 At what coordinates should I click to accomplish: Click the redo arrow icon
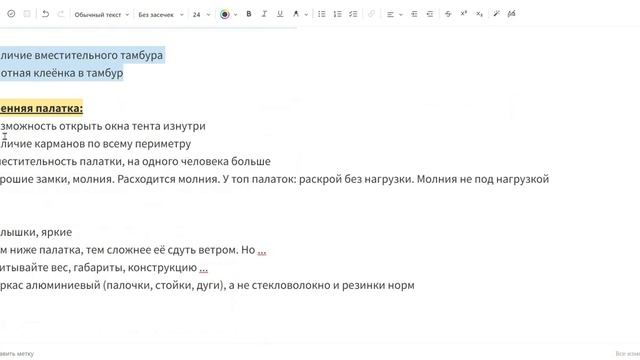coord(61,14)
